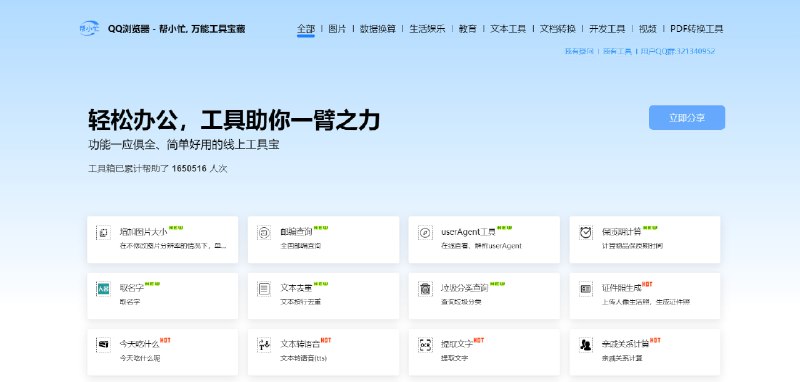Click the 证件照生成 ID card icon
The height and width of the screenshot is (382, 800).
click(x=586, y=289)
